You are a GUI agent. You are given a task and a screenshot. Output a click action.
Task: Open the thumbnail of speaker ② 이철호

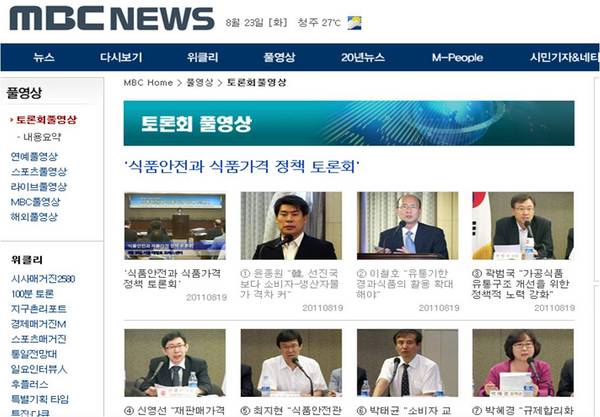(408, 226)
